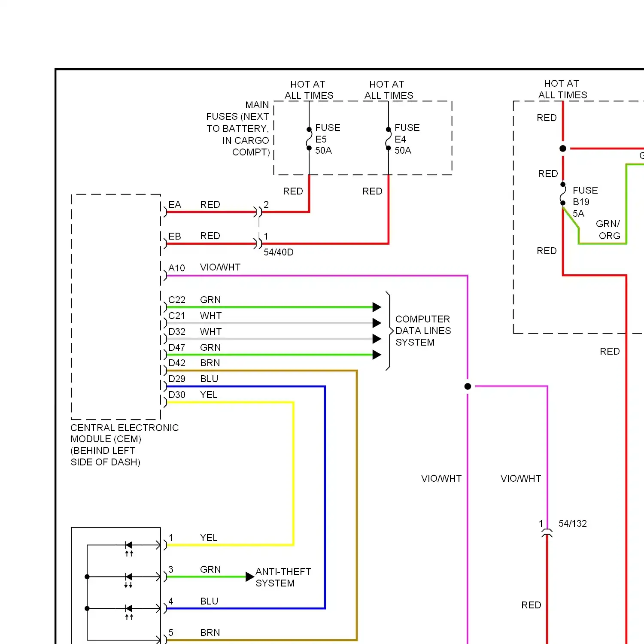644x644 pixels.
Task: Click the FUSE B19 5A label
Action: 585,202
